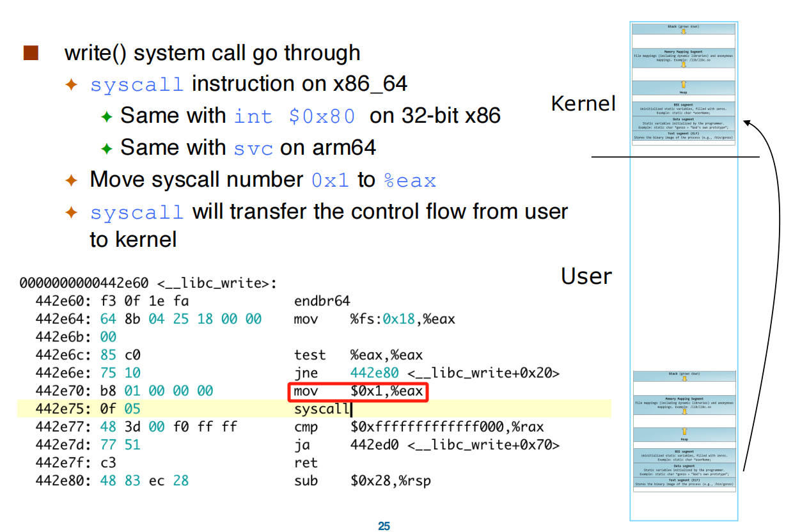The height and width of the screenshot is (532, 793).
Task: Click the slide page number 25
Action: point(384,526)
